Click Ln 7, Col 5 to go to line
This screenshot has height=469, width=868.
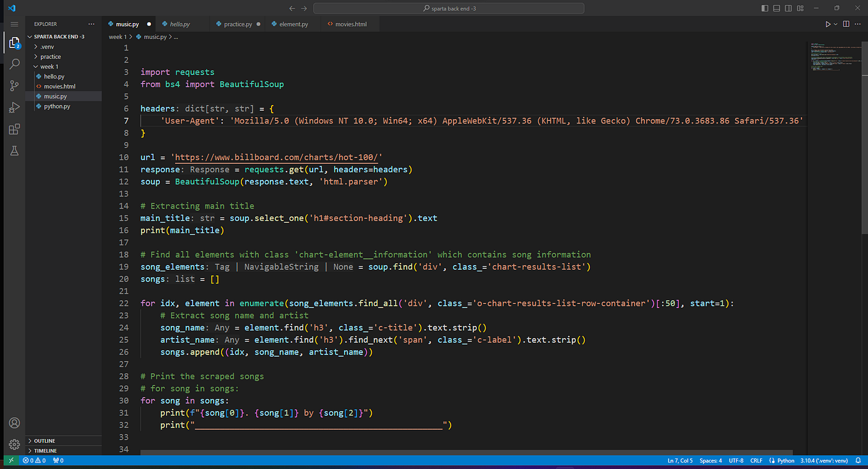(x=680, y=460)
